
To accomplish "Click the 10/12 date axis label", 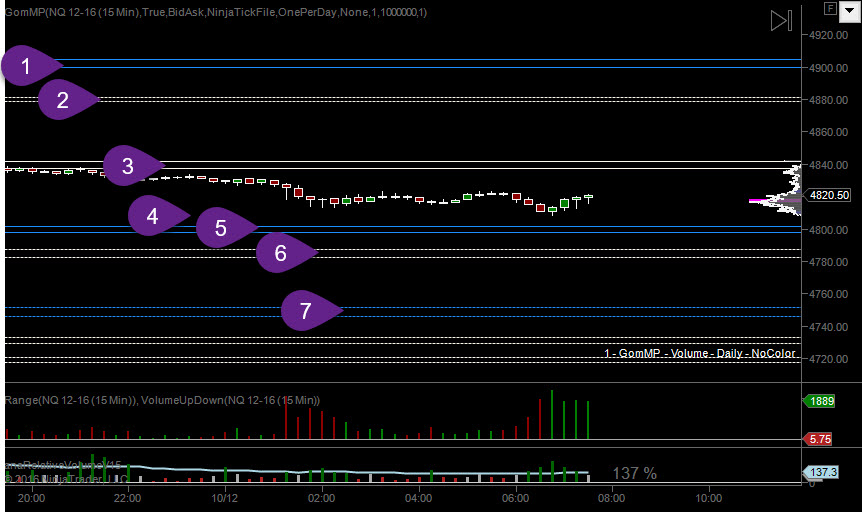I will [x=225, y=498].
